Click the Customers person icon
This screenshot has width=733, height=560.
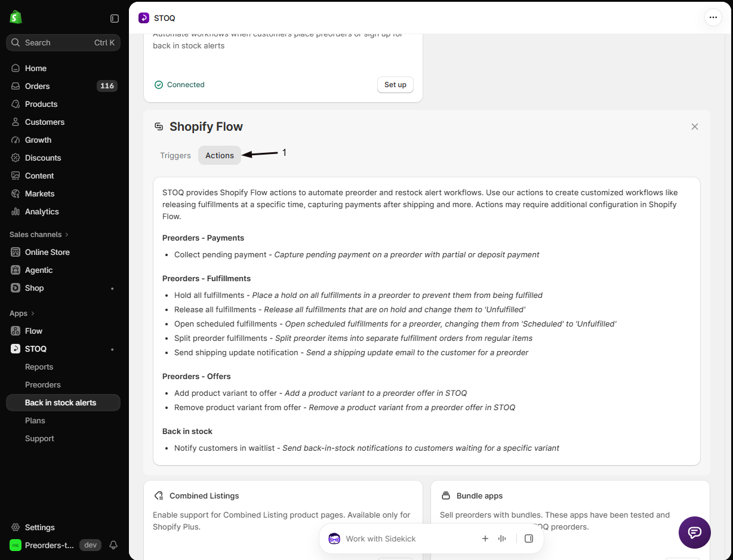tap(16, 122)
